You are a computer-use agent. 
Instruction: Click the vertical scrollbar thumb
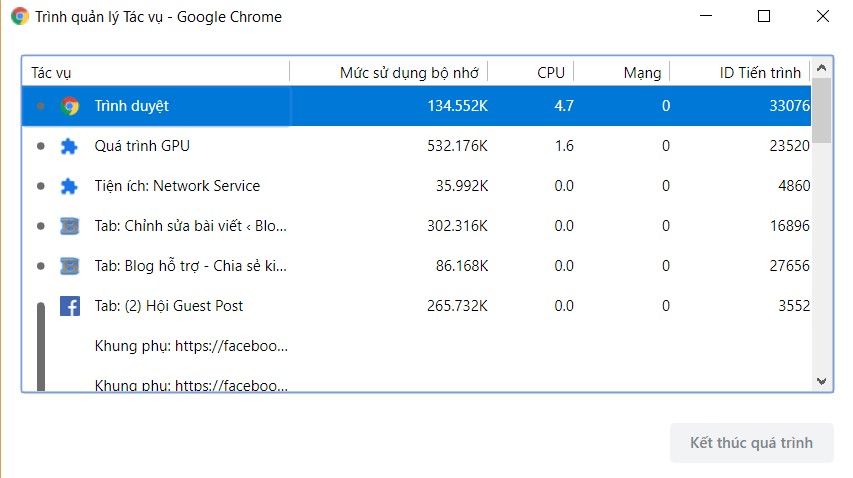pyautogui.click(x=821, y=110)
